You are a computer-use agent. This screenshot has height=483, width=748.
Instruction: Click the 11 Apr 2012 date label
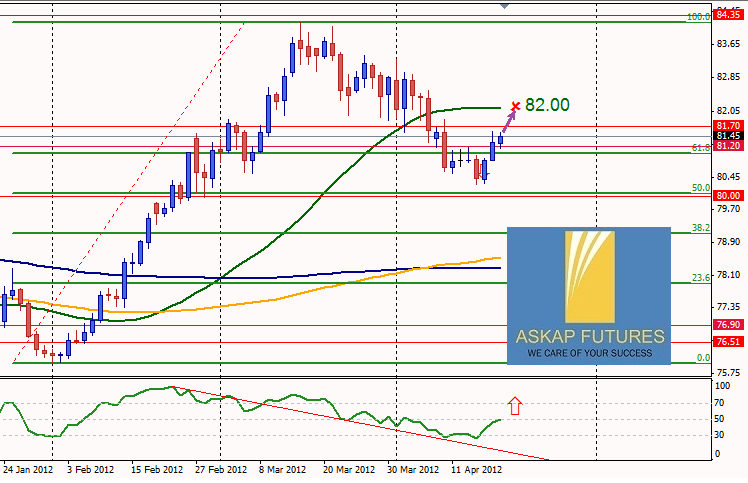(475, 469)
